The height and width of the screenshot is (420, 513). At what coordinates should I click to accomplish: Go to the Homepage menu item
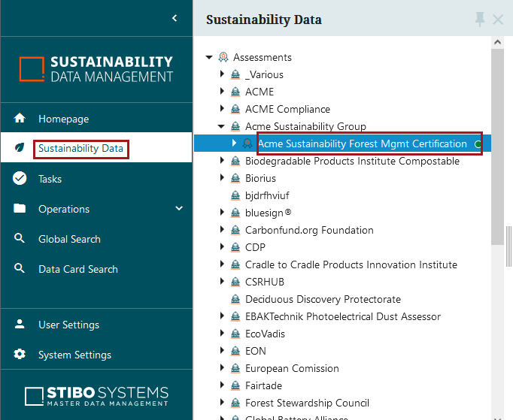[63, 119]
